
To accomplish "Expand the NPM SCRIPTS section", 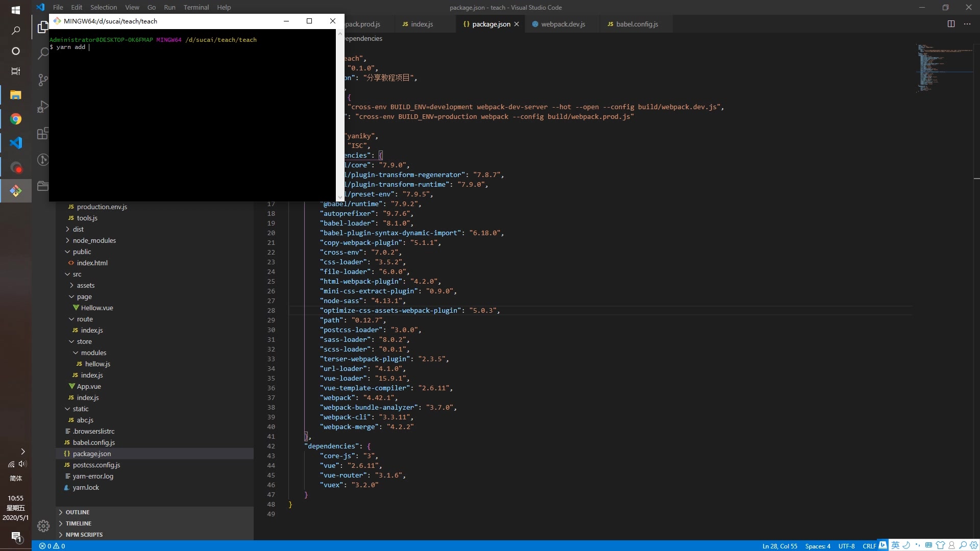I will pos(84,535).
